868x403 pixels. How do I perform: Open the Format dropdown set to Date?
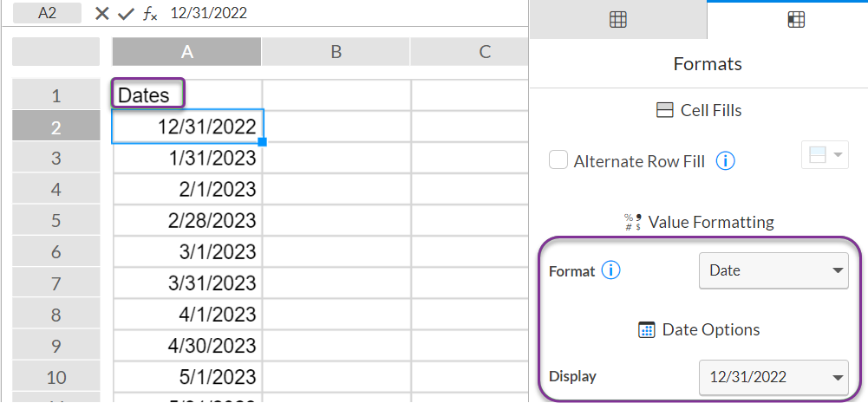click(x=773, y=270)
